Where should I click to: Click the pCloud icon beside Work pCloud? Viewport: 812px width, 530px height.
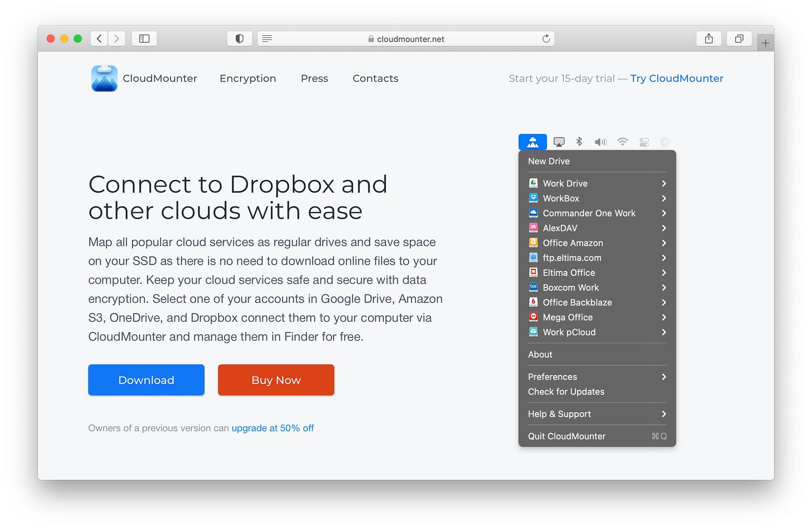[x=533, y=332]
